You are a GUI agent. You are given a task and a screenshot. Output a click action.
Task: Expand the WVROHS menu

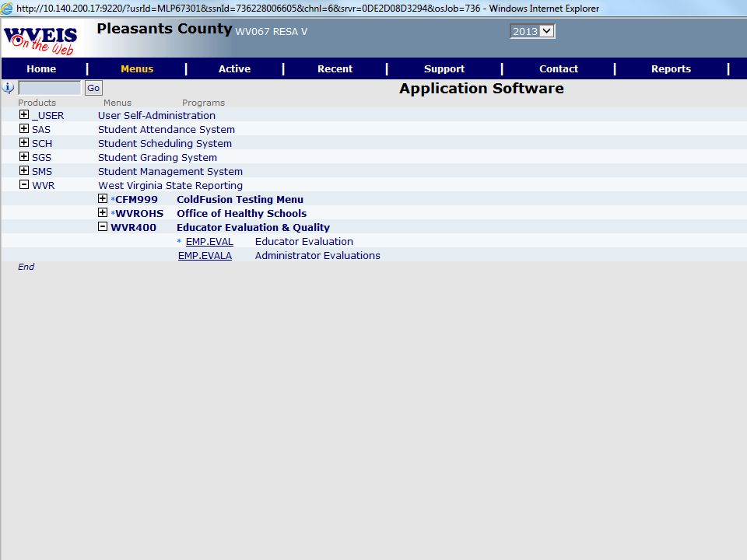tap(103, 212)
